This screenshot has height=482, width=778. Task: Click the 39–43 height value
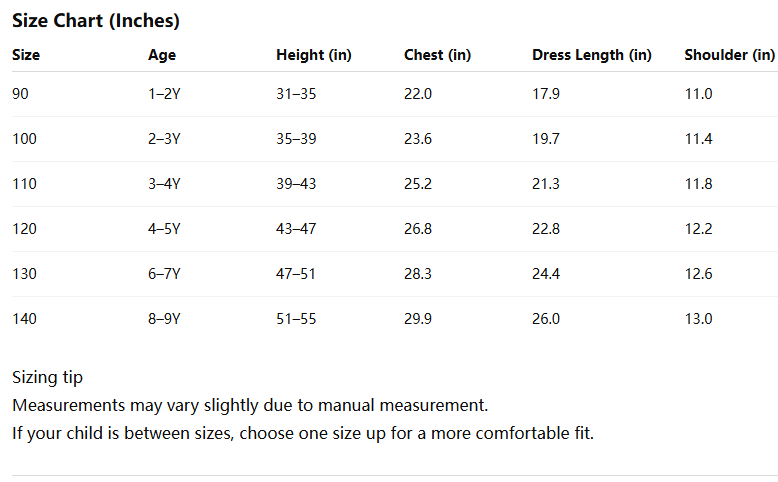[296, 184]
